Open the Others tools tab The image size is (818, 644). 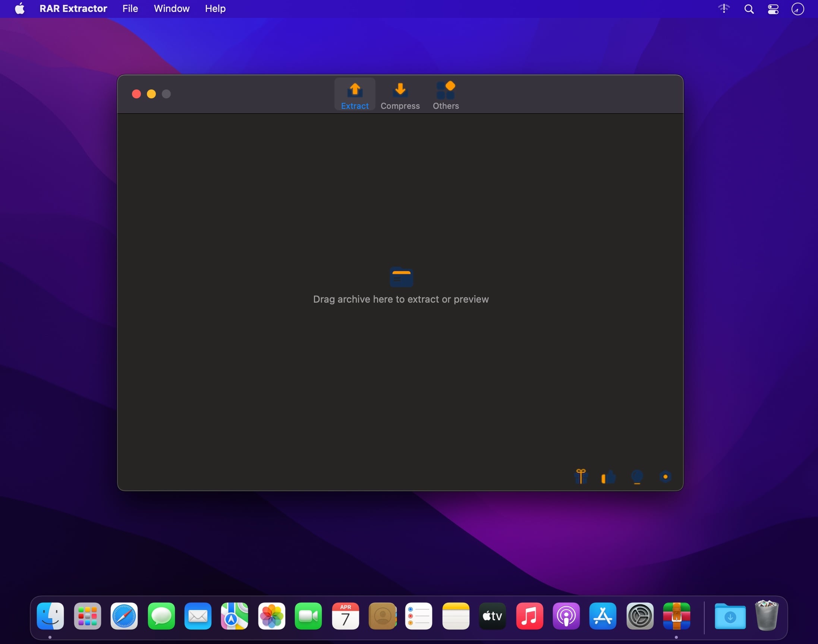coord(446,95)
